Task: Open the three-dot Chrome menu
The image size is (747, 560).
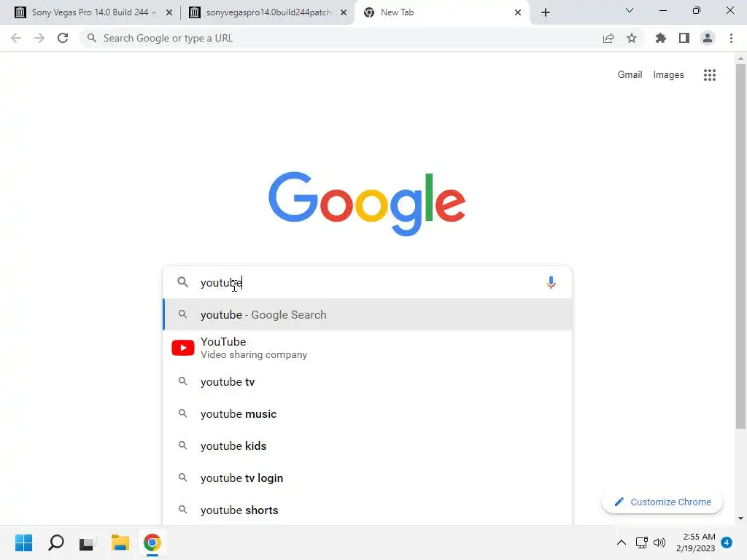Action: coord(731,38)
